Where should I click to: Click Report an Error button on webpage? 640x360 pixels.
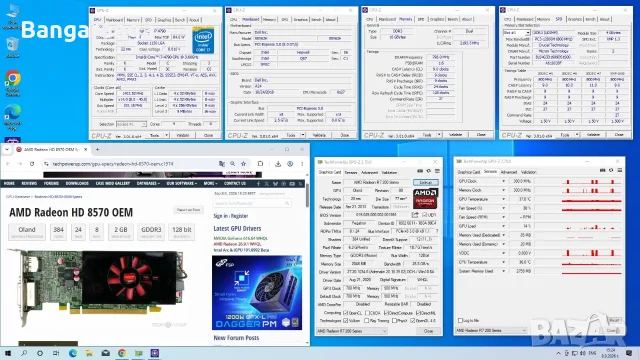[x=188, y=210]
